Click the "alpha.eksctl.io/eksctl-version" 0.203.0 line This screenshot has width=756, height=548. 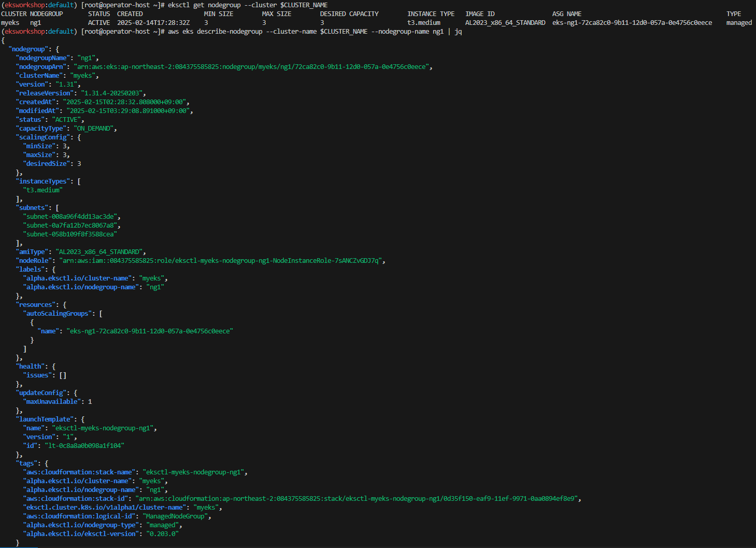(x=101, y=534)
